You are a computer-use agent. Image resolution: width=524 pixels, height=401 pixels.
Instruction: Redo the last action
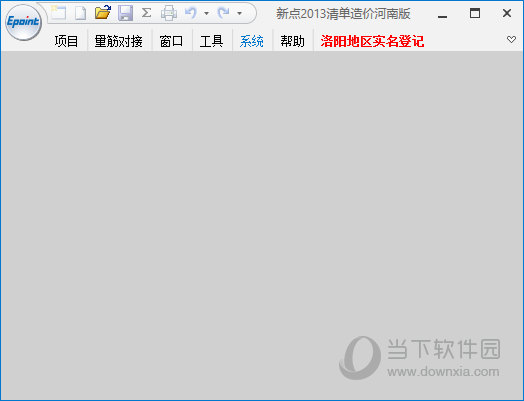pos(223,13)
